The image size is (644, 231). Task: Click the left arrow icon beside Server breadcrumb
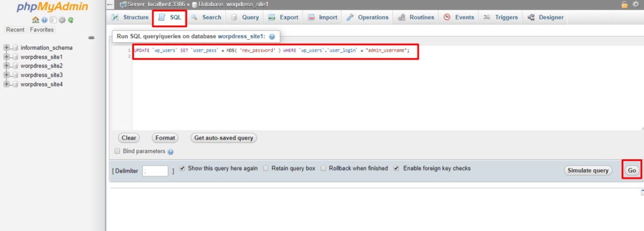pyautogui.click(x=109, y=4)
